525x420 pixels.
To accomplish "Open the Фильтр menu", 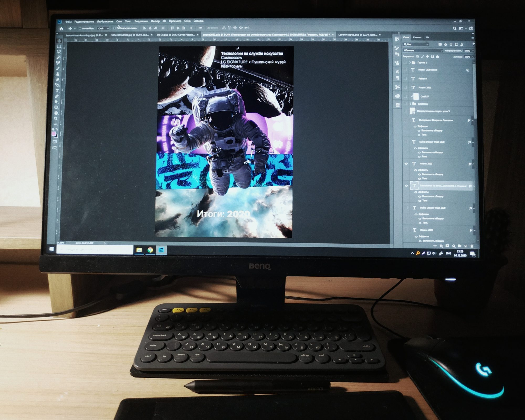I will click(155, 21).
